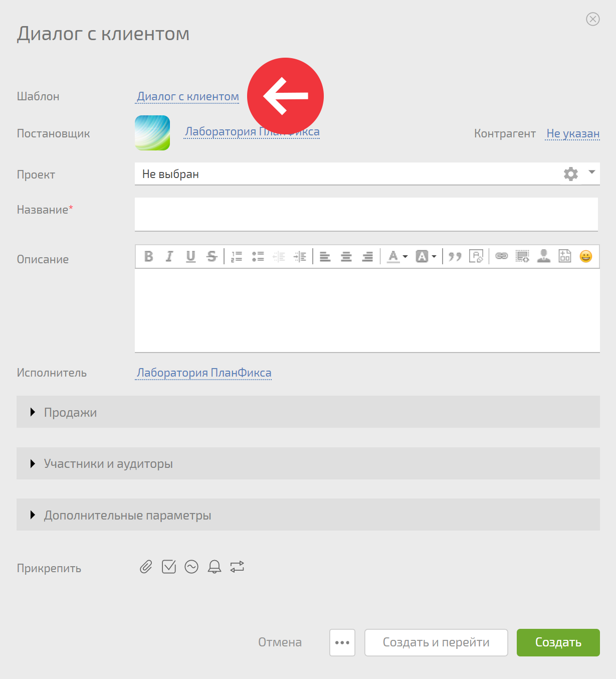The height and width of the screenshot is (679, 616).
Task: Expand the Дополнительные параметры section
Action: point(308,515)
